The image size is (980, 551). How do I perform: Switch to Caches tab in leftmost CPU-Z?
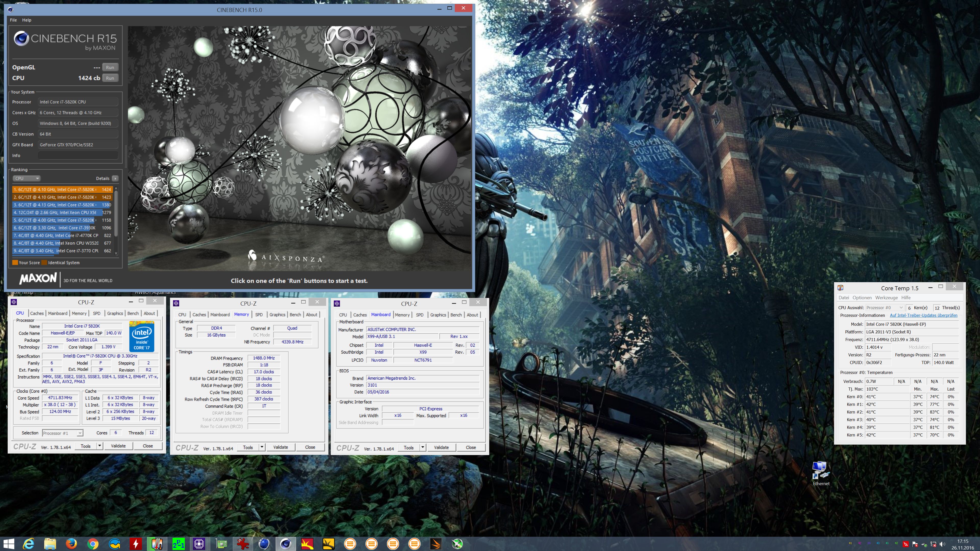click(x=37, y=313)
